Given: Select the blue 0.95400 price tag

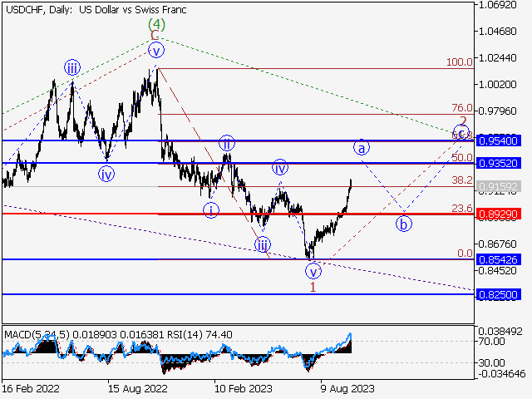Looking at the screenshot, I should [499, 140].
